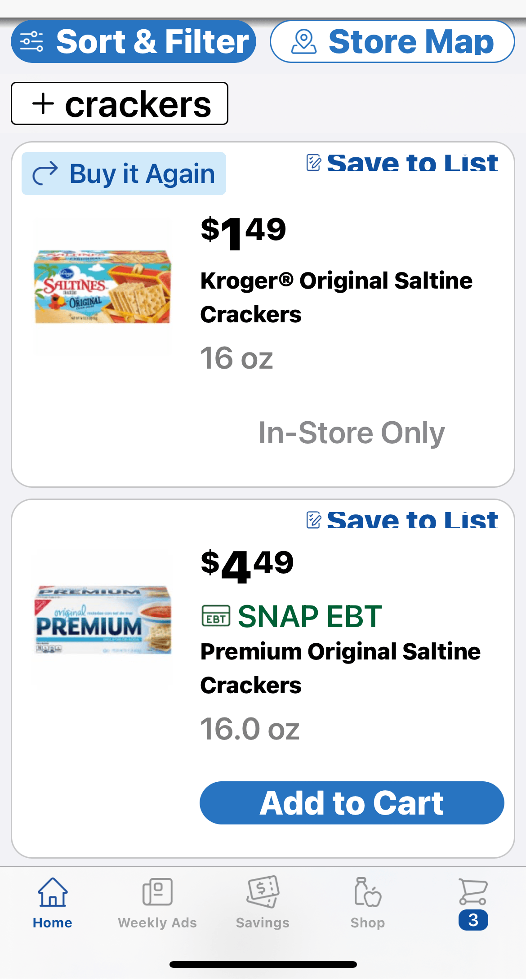The width and height of the screenshot is (526, 980).
Task: Tap the plus icon beside crackers
Action: click(x=44, y=103)
